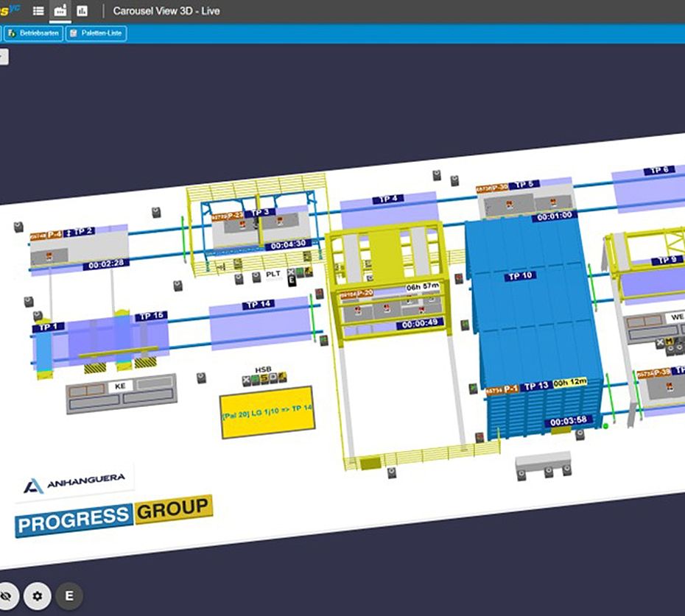Image resolution: width=685 pixels, height=616 pixels.
Task: Select the TP 6 station label
Action: (x=659, y=170)
